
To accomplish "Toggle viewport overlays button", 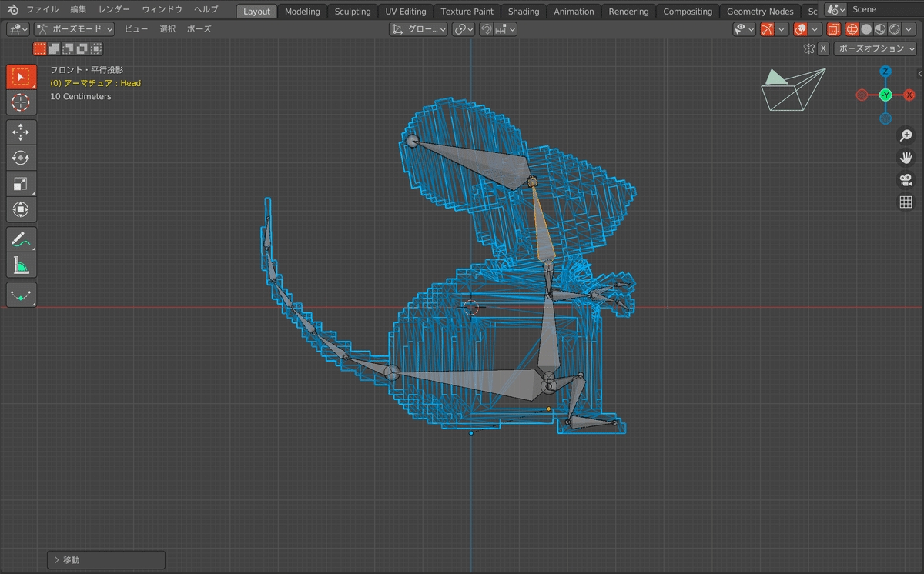I will point(801,29).
